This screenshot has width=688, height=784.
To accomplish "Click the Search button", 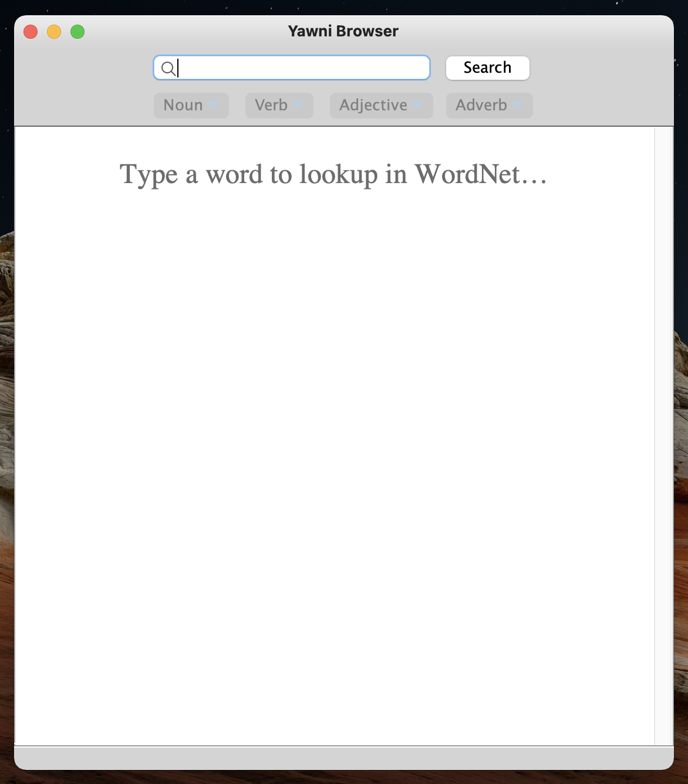I will tap(487, 68).
